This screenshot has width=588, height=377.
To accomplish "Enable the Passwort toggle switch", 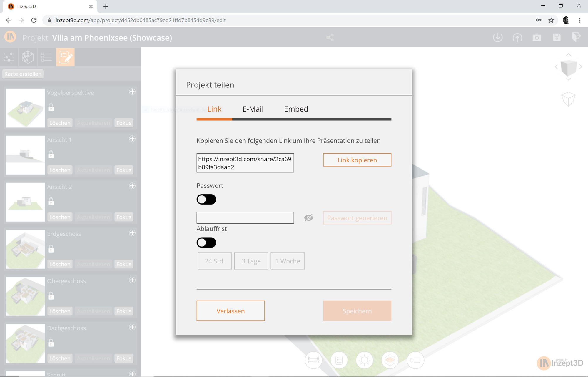I will coord(206,200).
